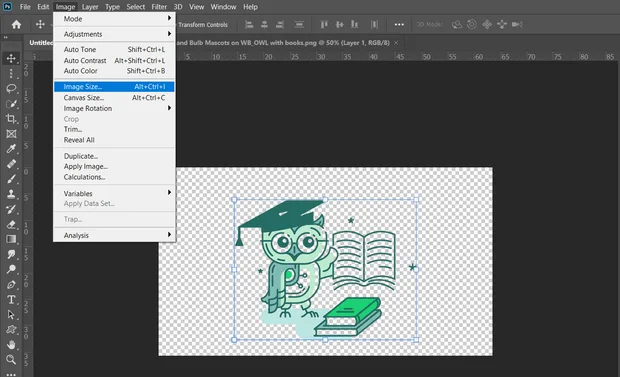Select the Eraser tool
Image resolution: width=620 pixels, height=377 pixels.
(11, 224)
